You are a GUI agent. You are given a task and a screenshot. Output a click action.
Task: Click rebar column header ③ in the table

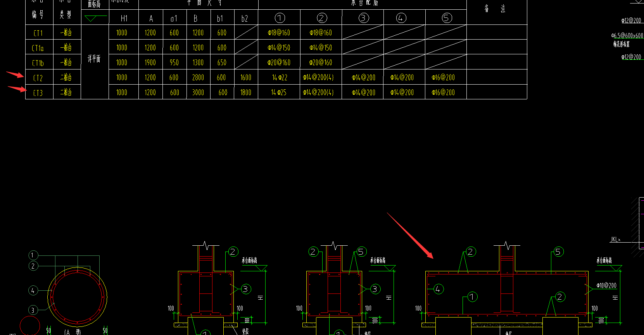tap(363, 18)
